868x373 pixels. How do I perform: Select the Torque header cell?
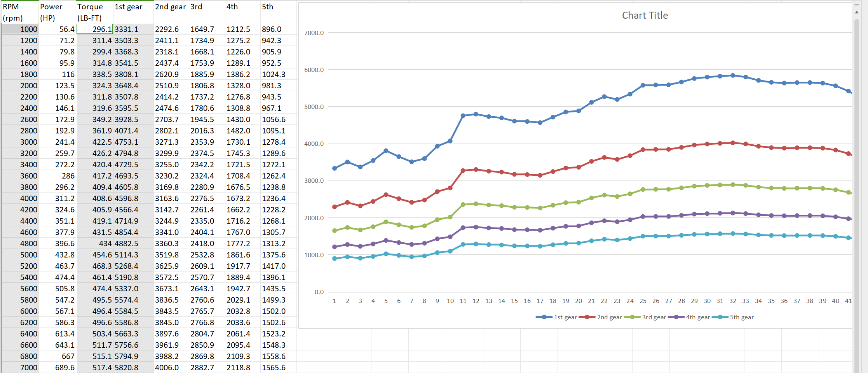tap(95, 7)
